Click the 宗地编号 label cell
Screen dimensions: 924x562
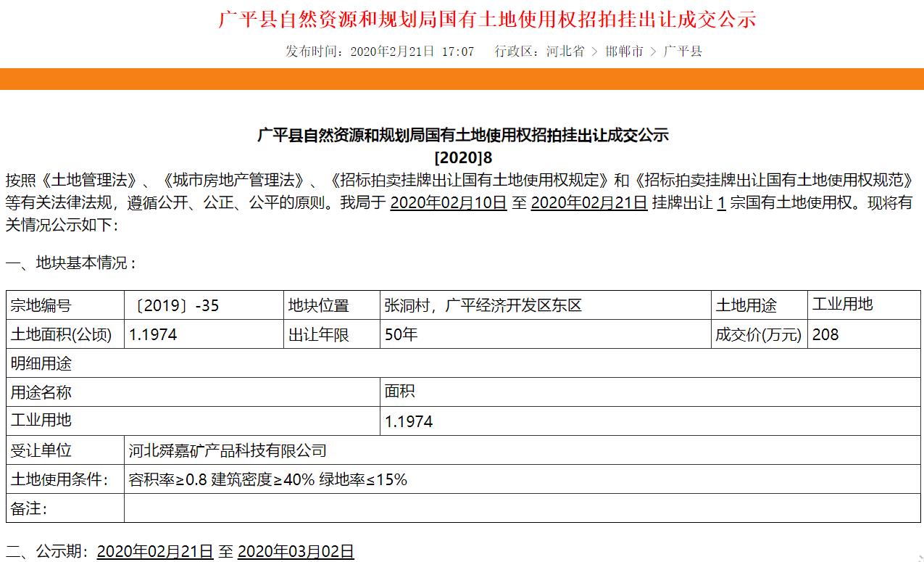pyautogui.click(x=65, y=305)
